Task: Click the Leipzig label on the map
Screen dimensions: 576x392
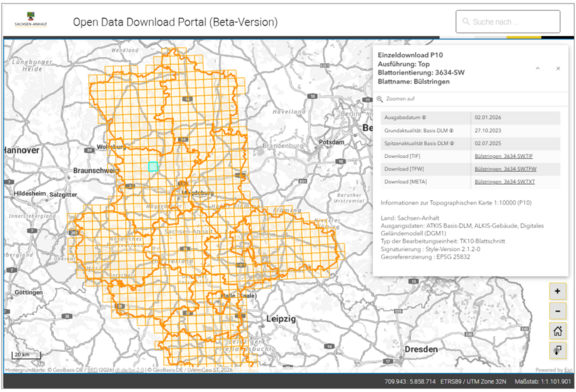Action: click(x=281, y=319)
